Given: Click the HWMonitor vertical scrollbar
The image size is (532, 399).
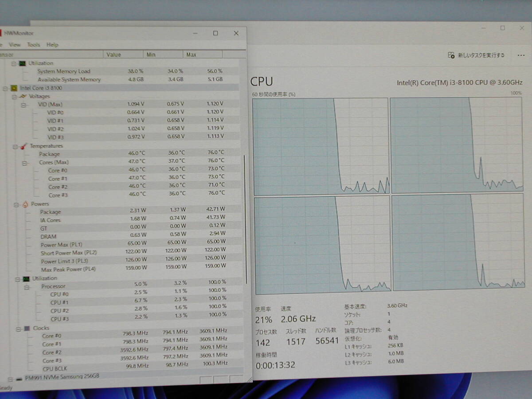Looking at the screenshot, I should point(245,219).
